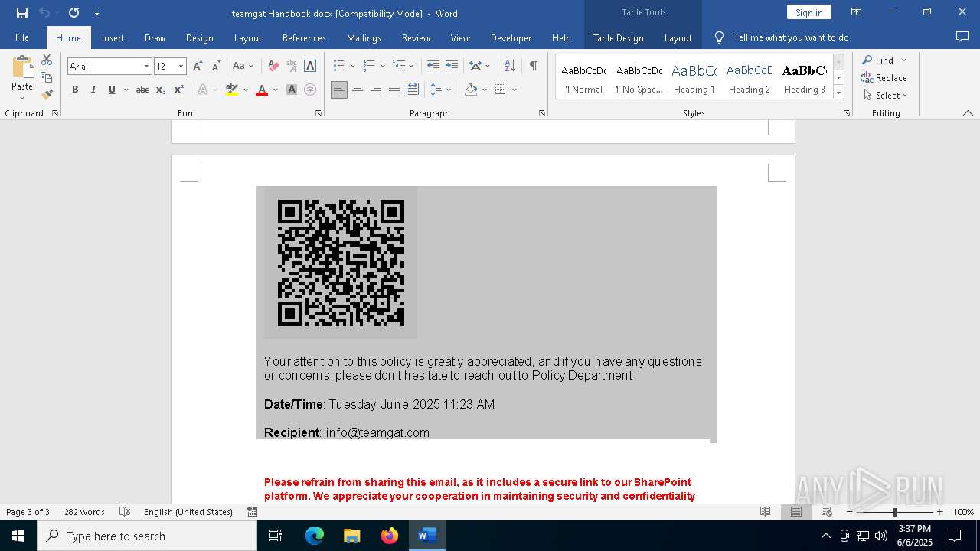This screenshot has width=980, height=551.
Task: Open the Review tab
Action: (416, 37)
